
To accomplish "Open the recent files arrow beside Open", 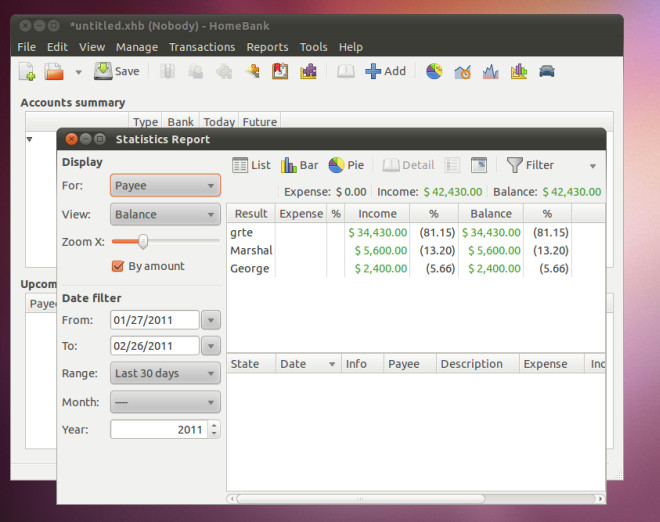I will pyautogui.click(x=78, y=72).
